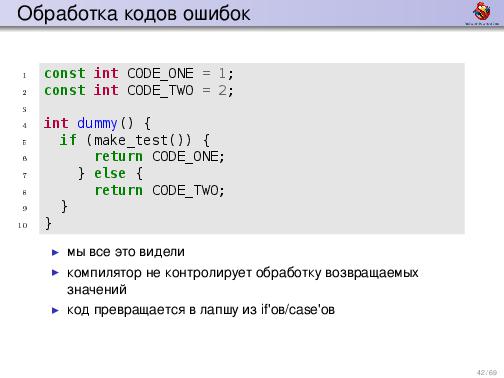This screenshot has height=378, width=504.
Task: Click the line number 10 in the code gutter
Action: point(23,226)
